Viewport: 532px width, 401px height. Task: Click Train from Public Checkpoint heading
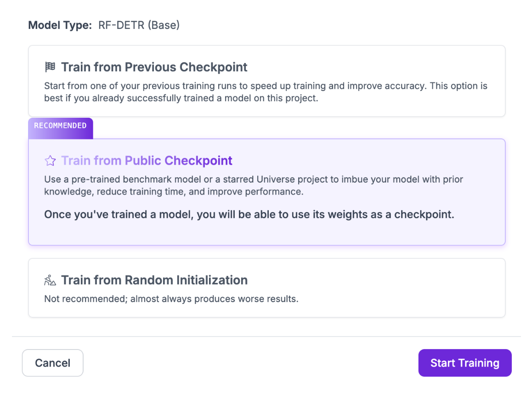pos(147,160)
